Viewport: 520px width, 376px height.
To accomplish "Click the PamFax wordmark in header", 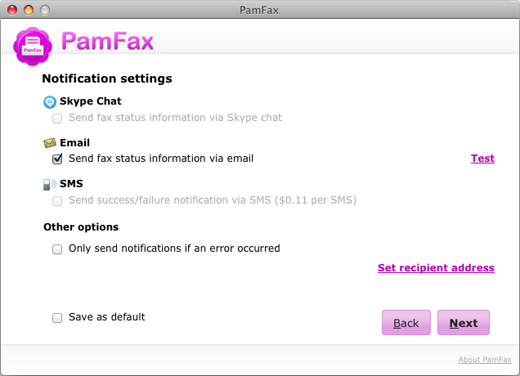I will 107,41.
